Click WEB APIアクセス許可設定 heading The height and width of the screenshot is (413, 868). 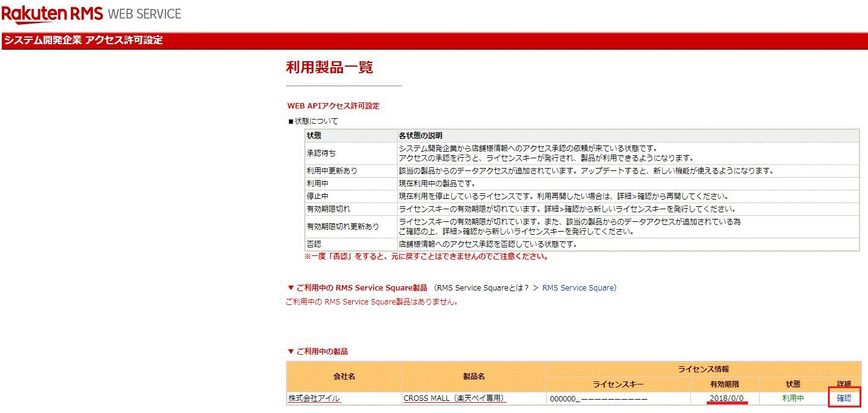pos(333,106)
